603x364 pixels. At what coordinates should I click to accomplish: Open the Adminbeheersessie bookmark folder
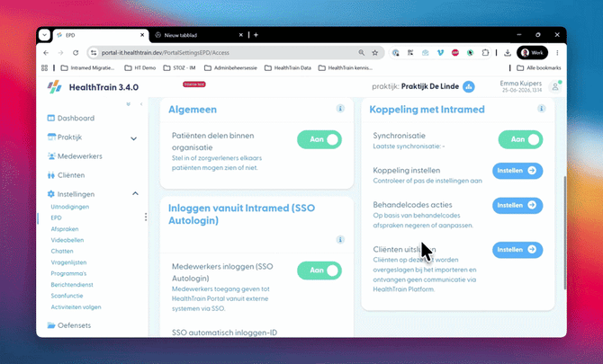[230, 68]
